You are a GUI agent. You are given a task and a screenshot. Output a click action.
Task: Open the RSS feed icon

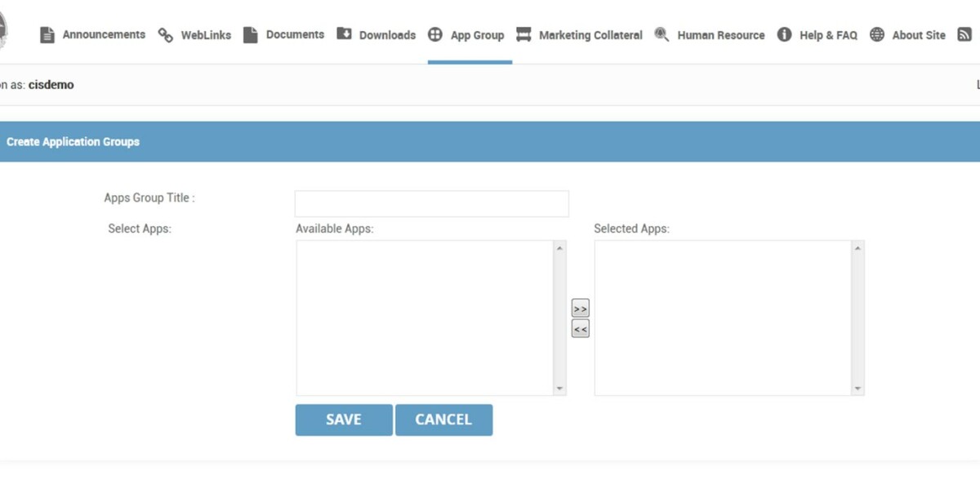[x=966, y=34]
